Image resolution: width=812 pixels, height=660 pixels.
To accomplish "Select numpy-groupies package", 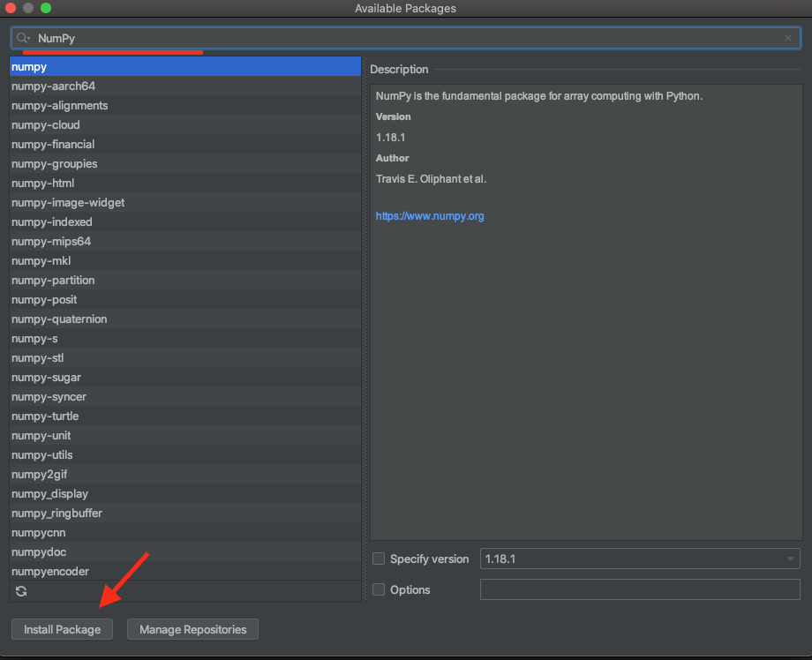I will pyautogui.click(x=185, y=163).
